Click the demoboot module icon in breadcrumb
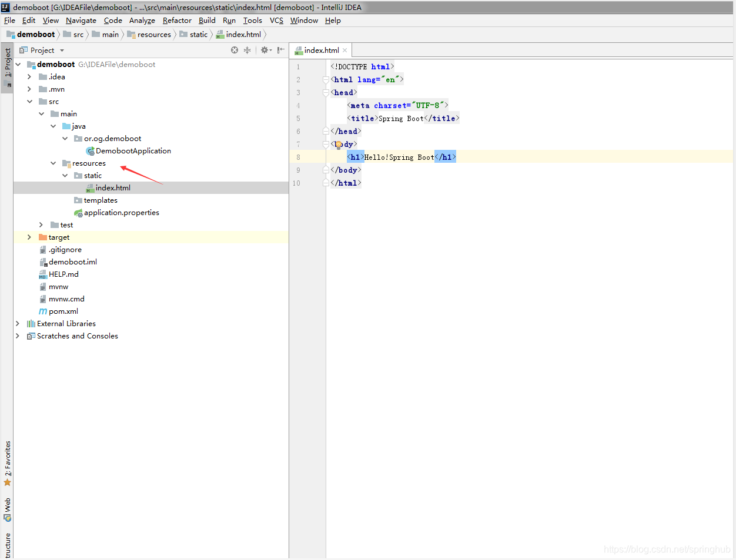The width and height of the screenshot is (736, 560). click(11, 35)
